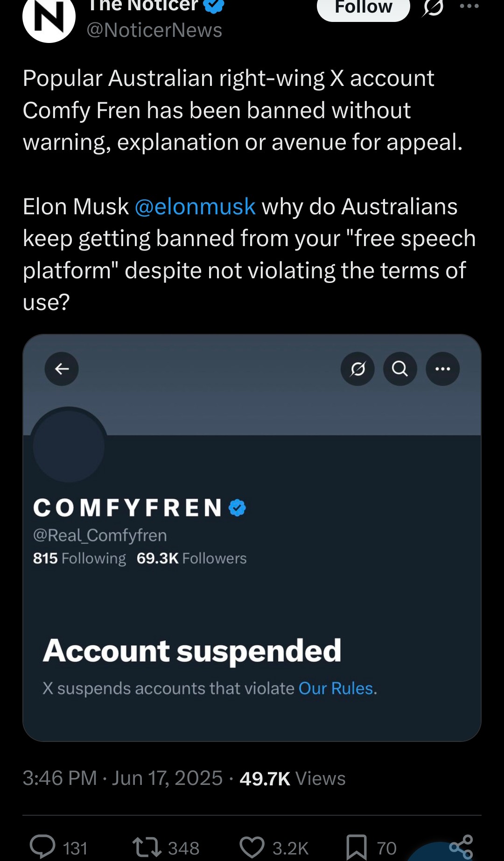Tap The Noticer verified checkmark badge

[x=213, y=6]
